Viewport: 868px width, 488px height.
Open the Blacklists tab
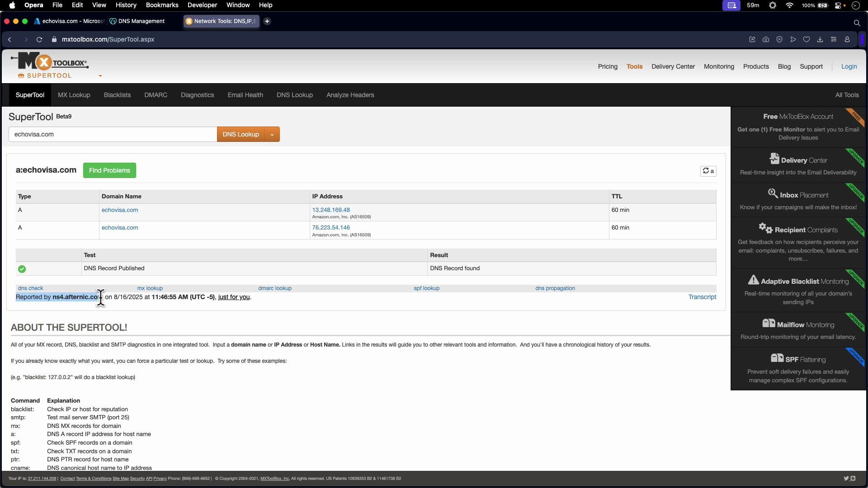117,95
